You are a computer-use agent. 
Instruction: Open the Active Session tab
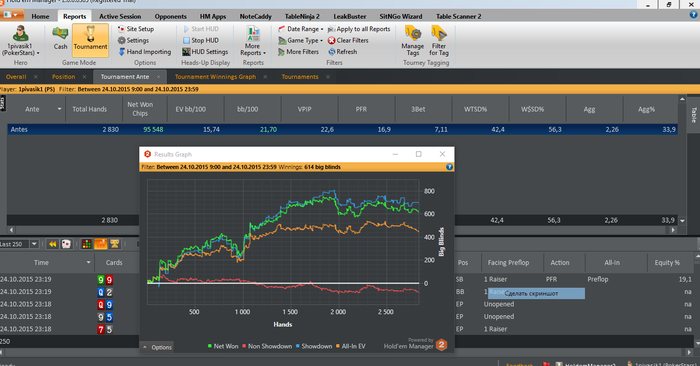click(120, 17)
